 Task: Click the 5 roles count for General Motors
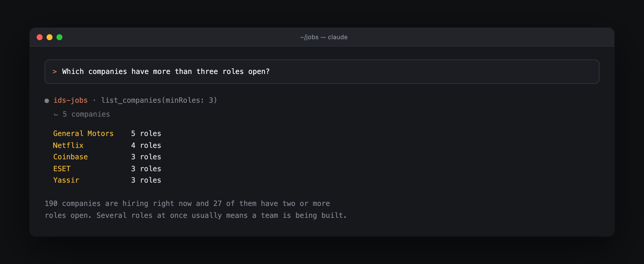coord(146,133)
